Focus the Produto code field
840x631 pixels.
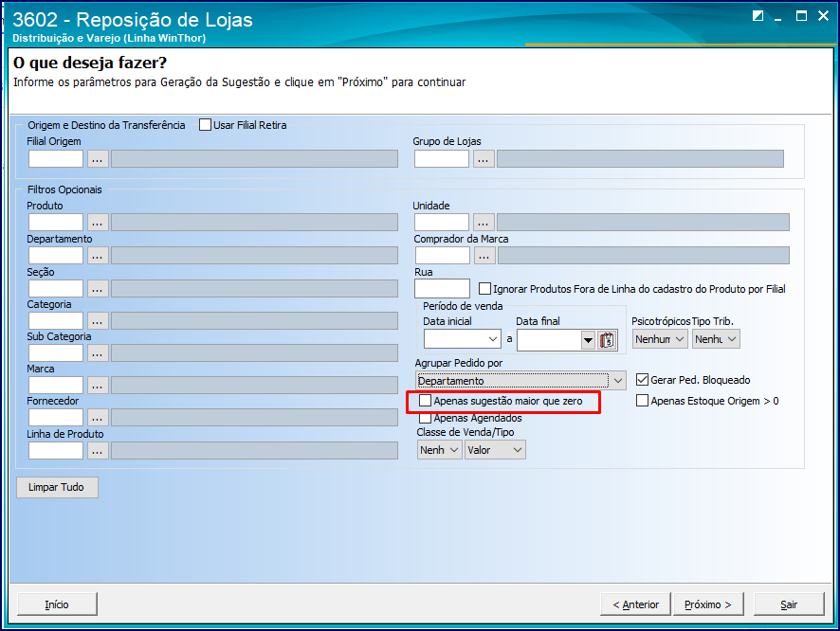click(x=56, y=222)
